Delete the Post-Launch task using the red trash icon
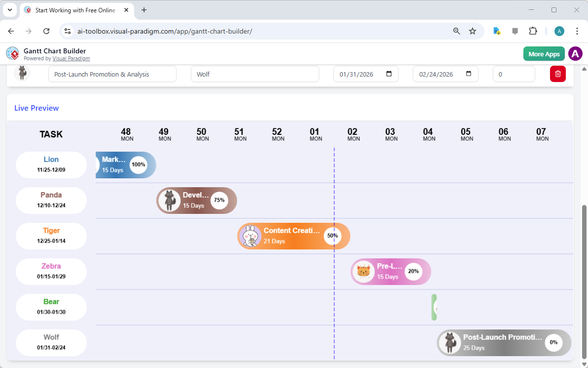Screen dimensions: 588x368 (557, 74)
